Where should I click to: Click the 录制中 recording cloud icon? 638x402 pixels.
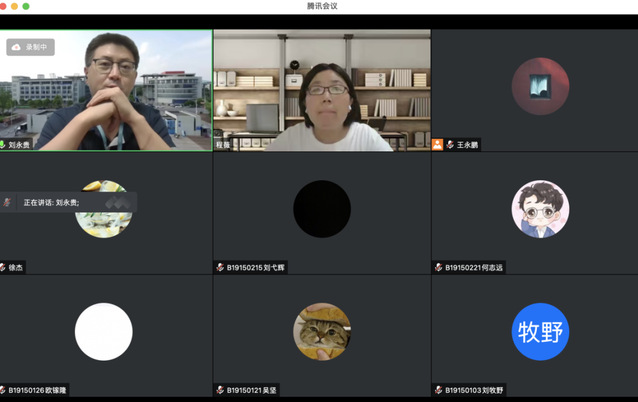point(17,47)
